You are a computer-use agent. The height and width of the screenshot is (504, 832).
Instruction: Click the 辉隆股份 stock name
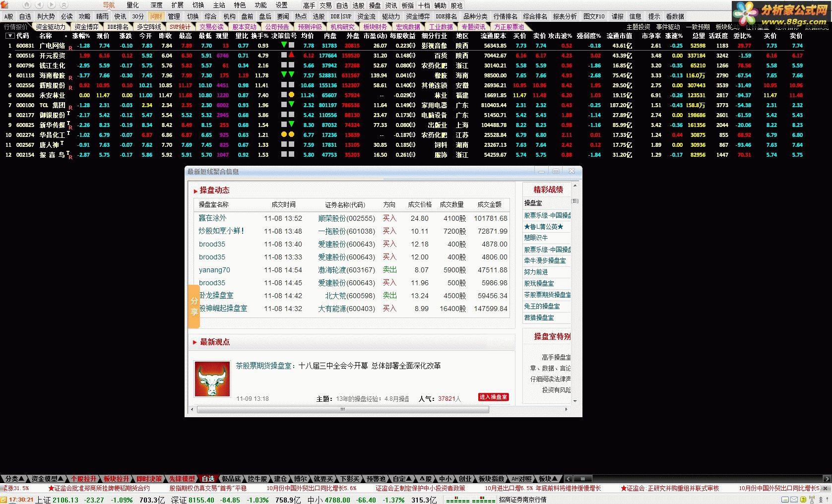pyautogui.click(x=52, y=85)
